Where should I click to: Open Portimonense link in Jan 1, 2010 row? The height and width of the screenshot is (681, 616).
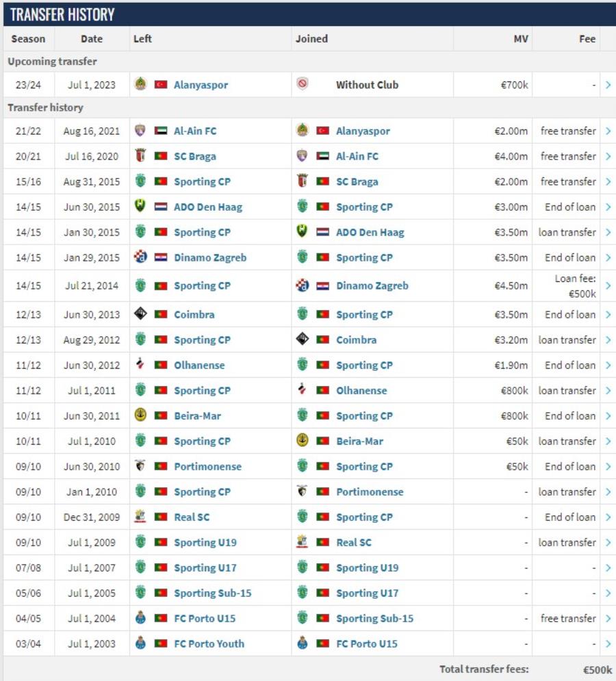[x=370, y=491]
